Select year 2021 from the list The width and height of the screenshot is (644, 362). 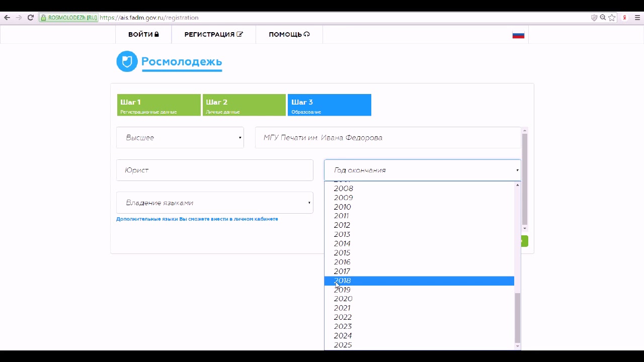419,308
